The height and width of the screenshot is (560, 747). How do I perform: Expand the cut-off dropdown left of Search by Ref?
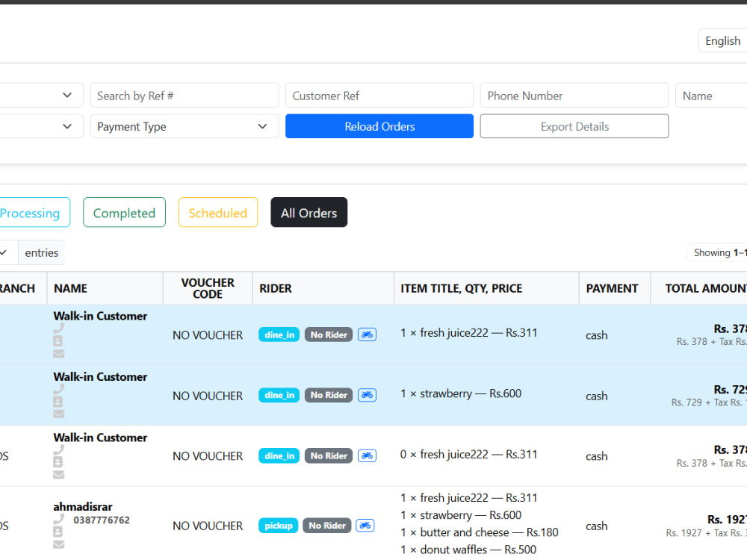click(x=41, y=96)
